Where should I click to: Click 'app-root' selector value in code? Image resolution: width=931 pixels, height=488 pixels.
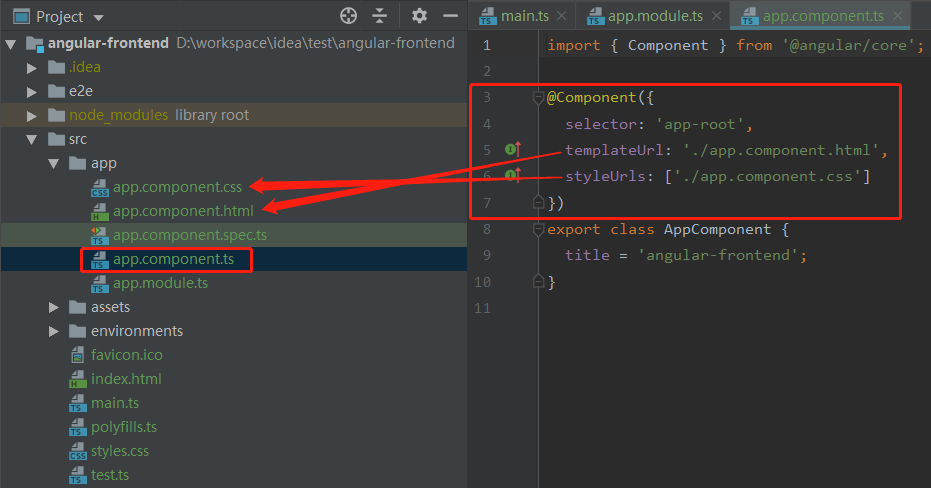[x=699, y=124]
